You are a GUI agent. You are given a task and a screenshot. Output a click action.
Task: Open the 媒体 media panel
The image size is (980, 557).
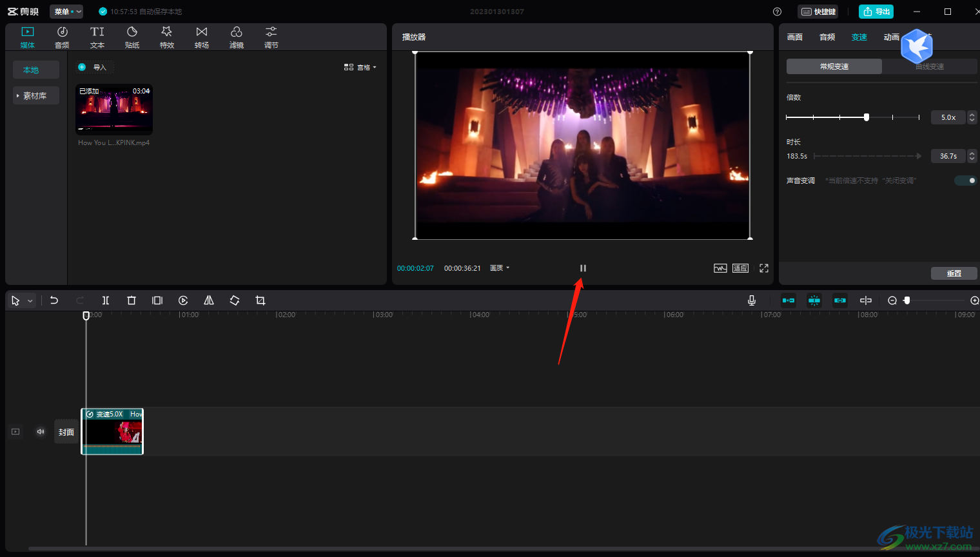28,37
